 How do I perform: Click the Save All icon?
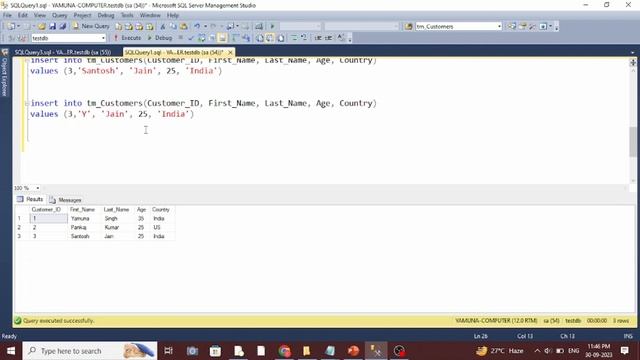(x=62, y=26)
